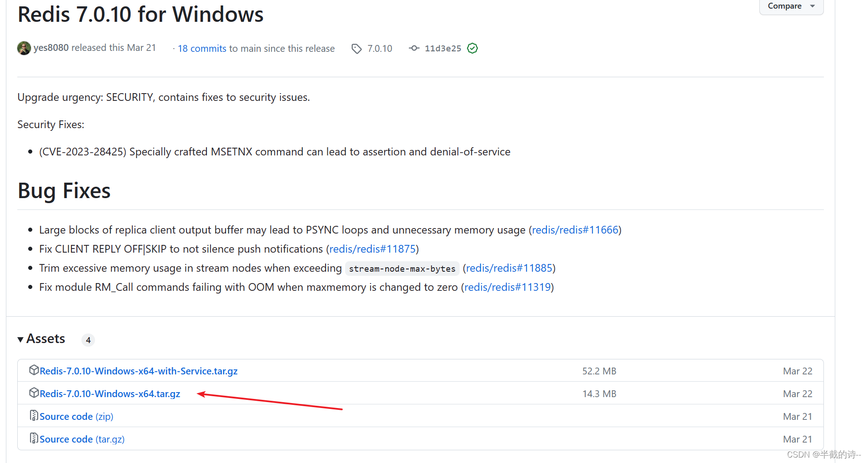
Task: Click the green verified checkmark badge
Action: (x=472, y=48)
